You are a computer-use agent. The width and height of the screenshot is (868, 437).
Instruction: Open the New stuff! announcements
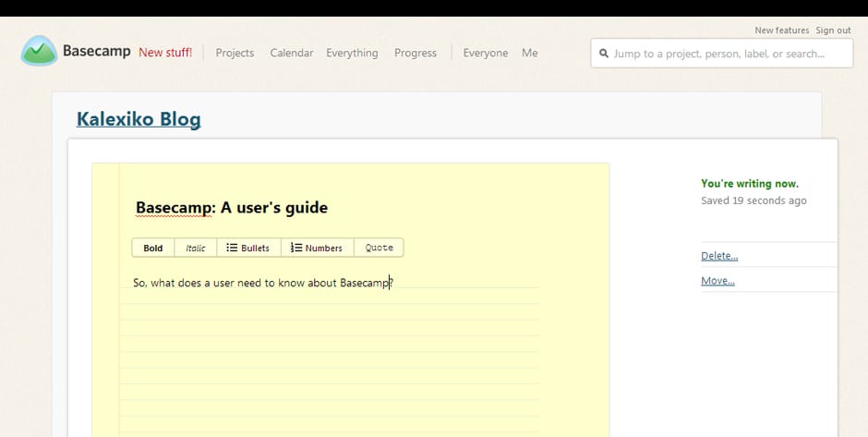coord(165,53)
